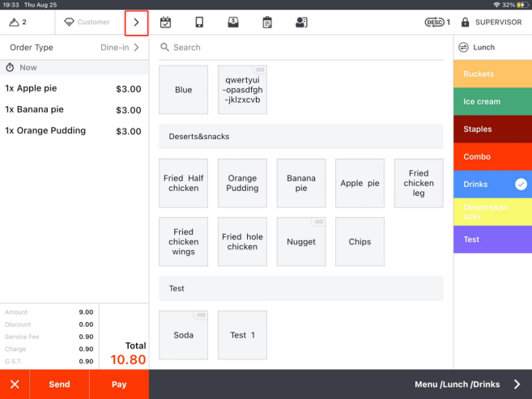
Task: Switch the Lunch menu selector
Action: click(x=492, y=48)
